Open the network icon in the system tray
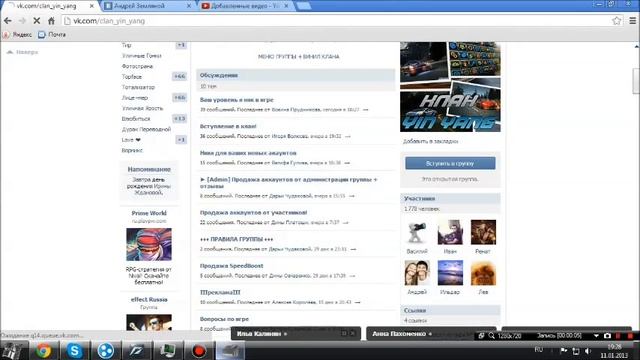Image resolution: width=640 pixels, height=360 pixels. 576,351
